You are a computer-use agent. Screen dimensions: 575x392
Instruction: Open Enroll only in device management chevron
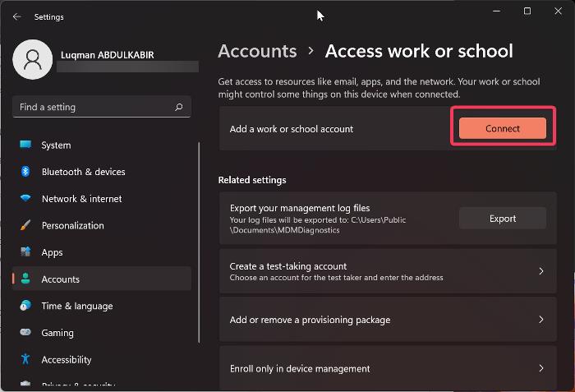540,368
